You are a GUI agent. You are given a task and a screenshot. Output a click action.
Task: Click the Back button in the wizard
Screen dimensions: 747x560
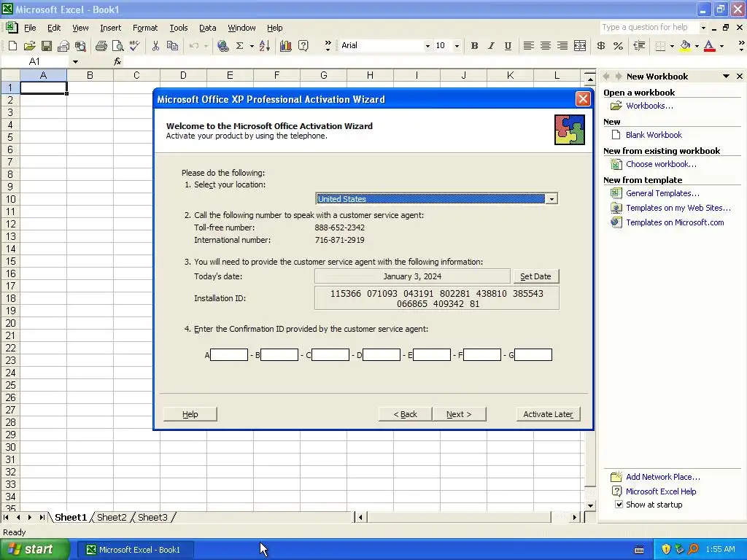[x=405, y=414]
